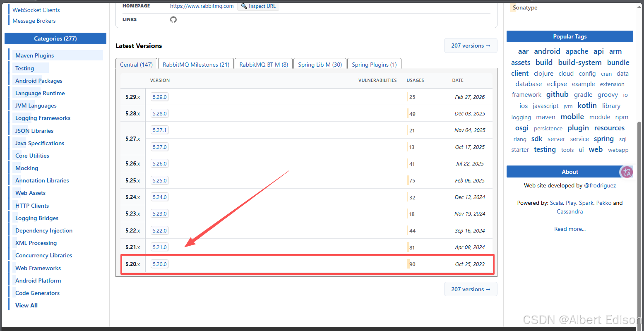Open the Annotation Libraries category
The width and height of the screenshot is (644, 331).
[42, 180]
